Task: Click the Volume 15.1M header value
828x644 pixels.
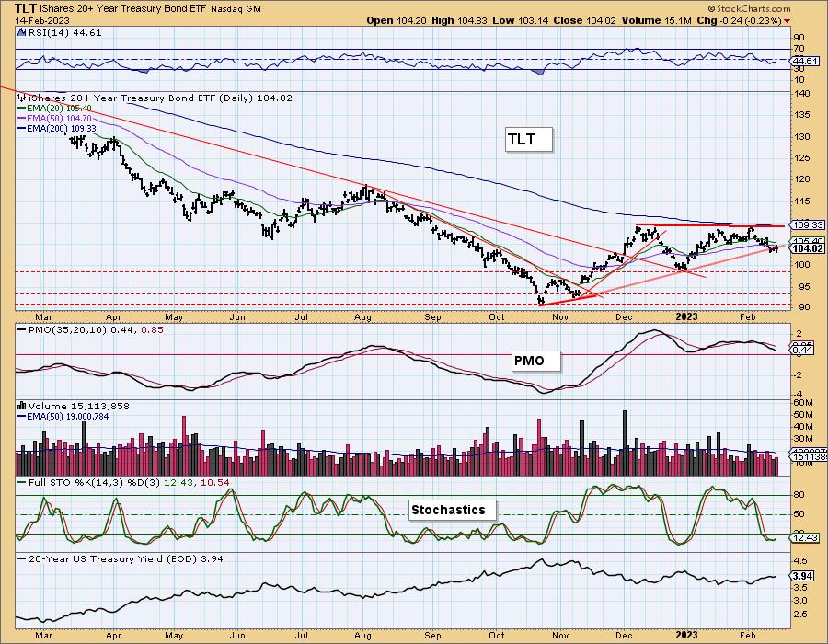Action: pos(656,20)
